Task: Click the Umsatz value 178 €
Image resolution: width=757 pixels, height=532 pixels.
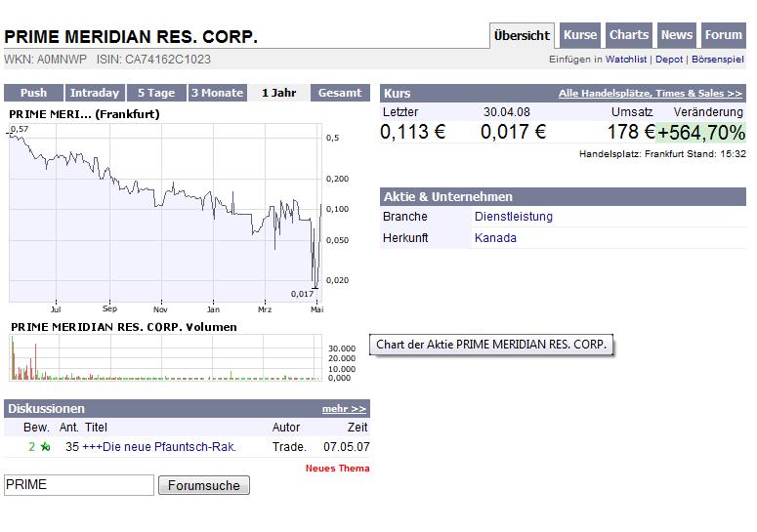Action: click(x=631, y=132)
